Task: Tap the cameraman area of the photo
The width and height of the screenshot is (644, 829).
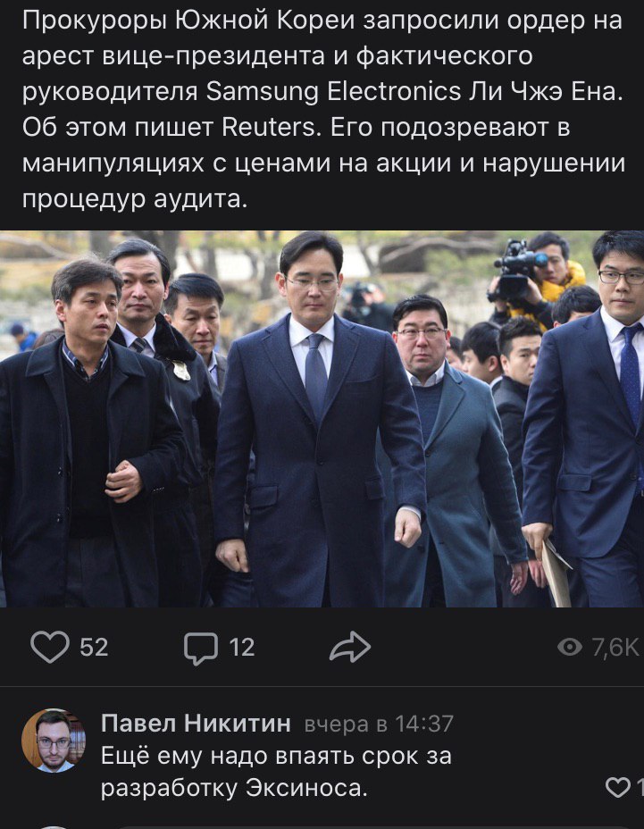Action: pyautogui.click(x=535, y=278)
